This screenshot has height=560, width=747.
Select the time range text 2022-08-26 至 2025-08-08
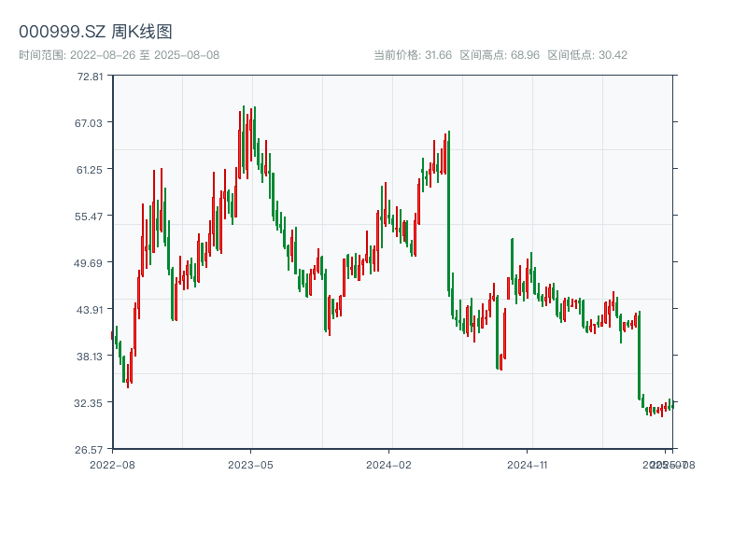coord(145,55)
